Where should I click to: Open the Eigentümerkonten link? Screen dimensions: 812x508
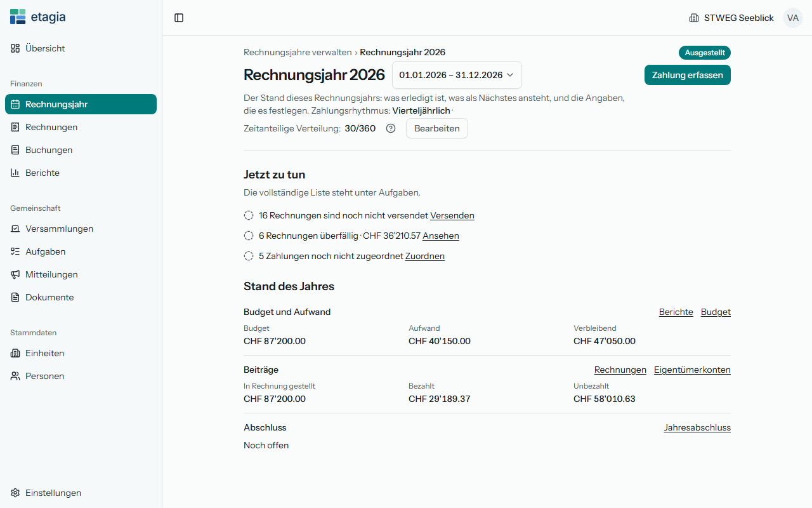tap(692, 370)
